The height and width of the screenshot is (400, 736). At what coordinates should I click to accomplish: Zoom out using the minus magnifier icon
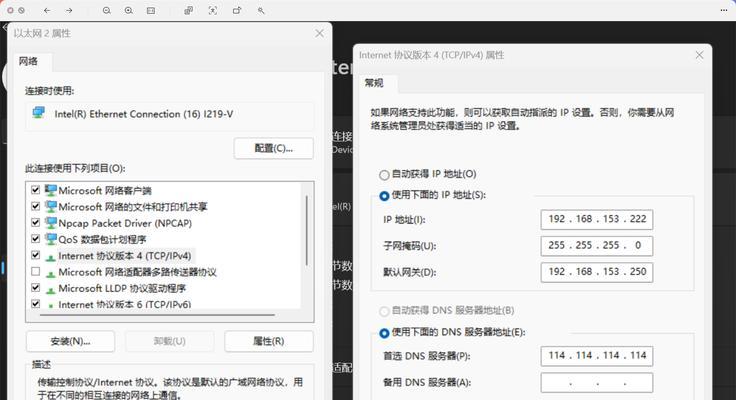(107, 10)
